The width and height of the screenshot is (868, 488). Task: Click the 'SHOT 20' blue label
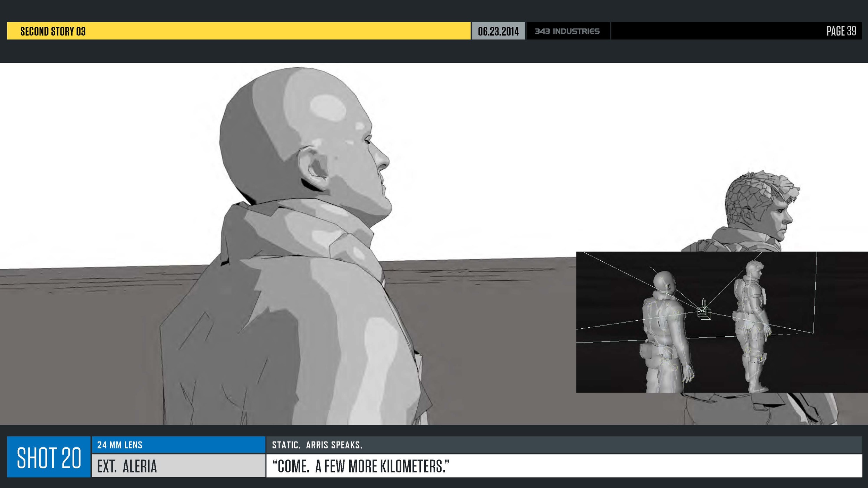coord(49,457)
